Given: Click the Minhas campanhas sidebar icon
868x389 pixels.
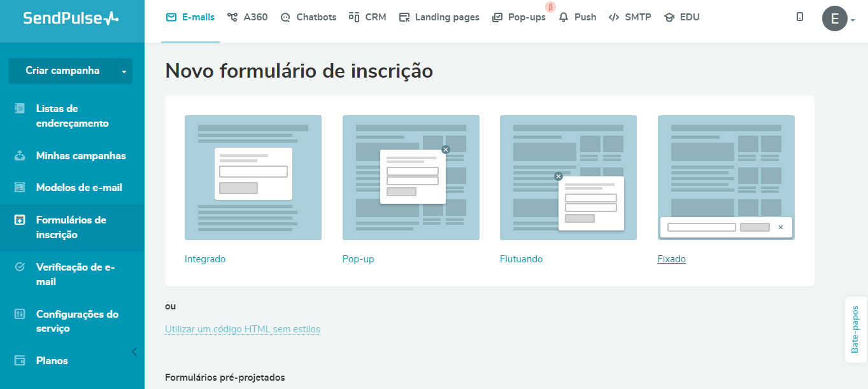Looking at the screenshot, I should (x=20, y=155).
